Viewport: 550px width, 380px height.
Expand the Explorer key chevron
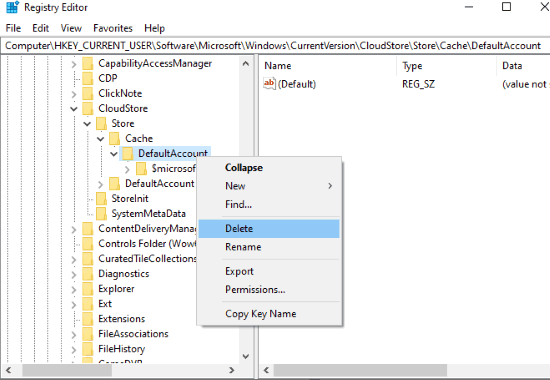74,290
